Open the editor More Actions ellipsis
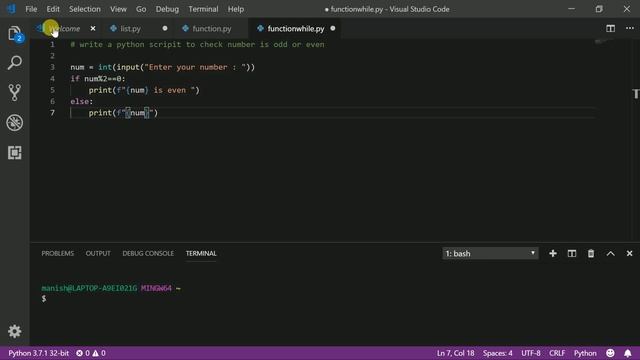The image size is (640, 360). [630, 28]
